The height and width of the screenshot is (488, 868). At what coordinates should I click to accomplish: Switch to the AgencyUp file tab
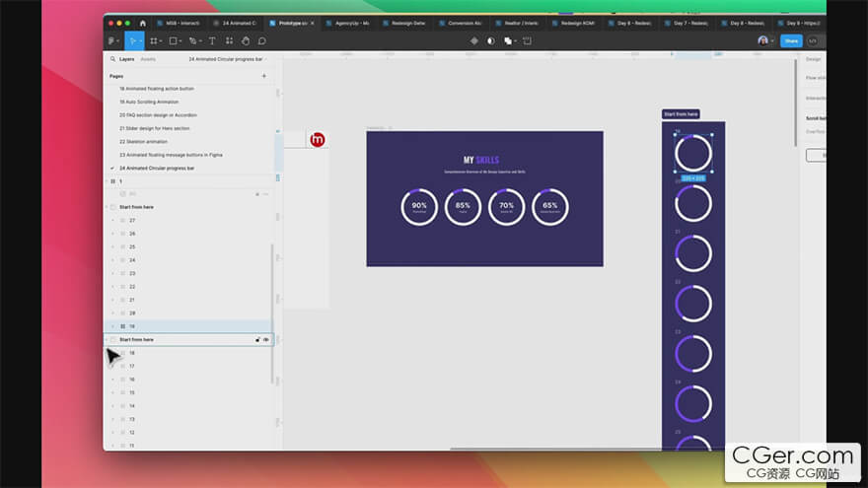(347, 24)
